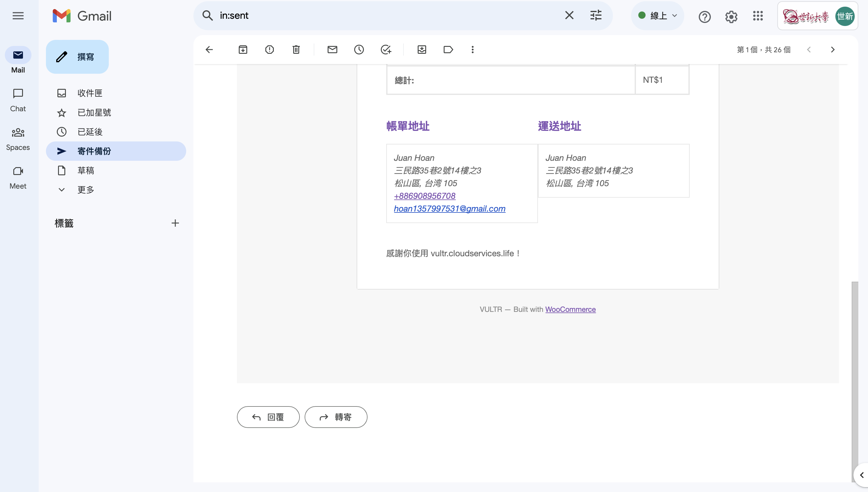Toggle main menu hamburger icon

point(18,15)
